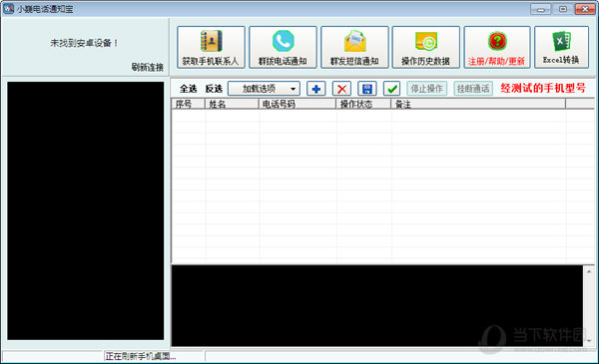Click the 停止操作 button
599x364 pixels.
426,89
